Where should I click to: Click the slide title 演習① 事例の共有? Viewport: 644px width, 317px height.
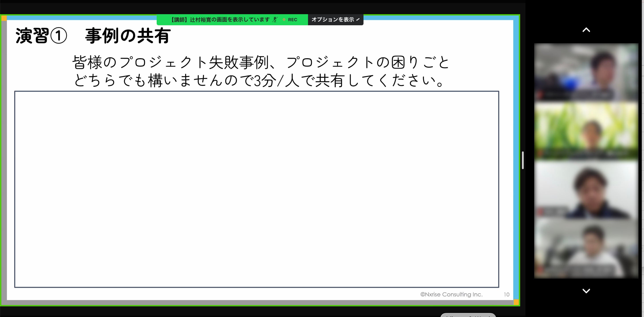[93, 36]
